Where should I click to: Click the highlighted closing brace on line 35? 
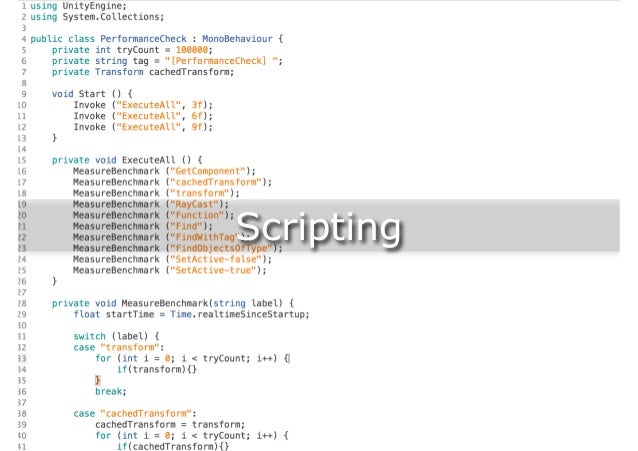pos(98,380)
